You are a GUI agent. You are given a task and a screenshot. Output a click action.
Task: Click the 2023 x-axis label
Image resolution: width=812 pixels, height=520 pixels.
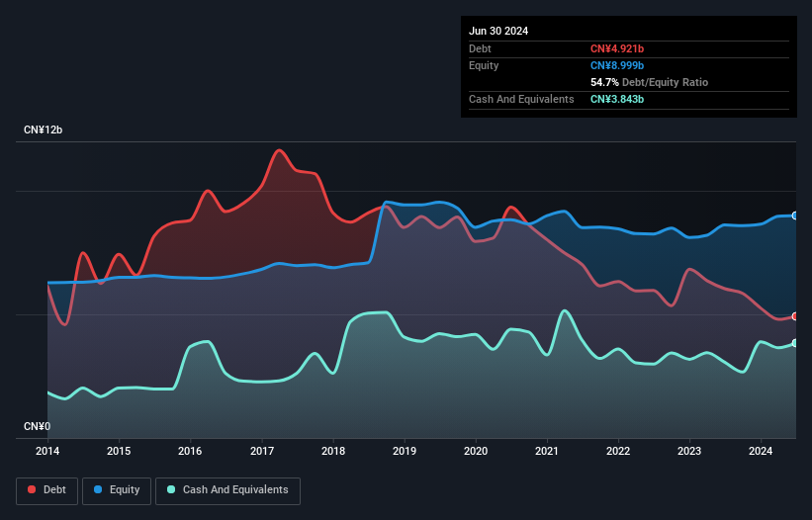point(689,451)
